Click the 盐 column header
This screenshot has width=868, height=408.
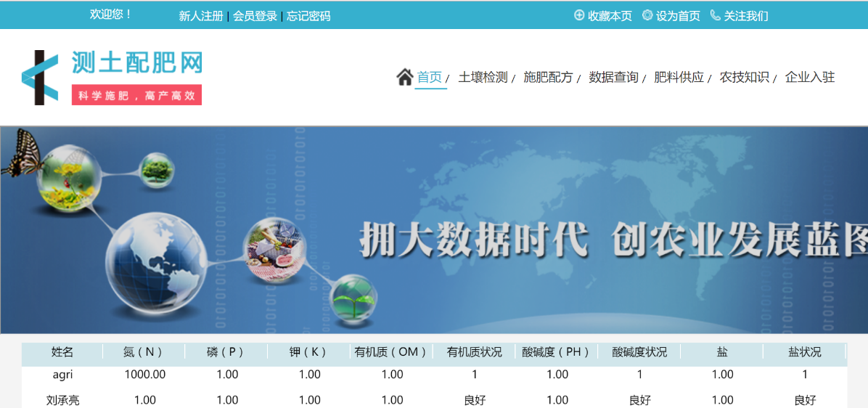coord(722,351)
